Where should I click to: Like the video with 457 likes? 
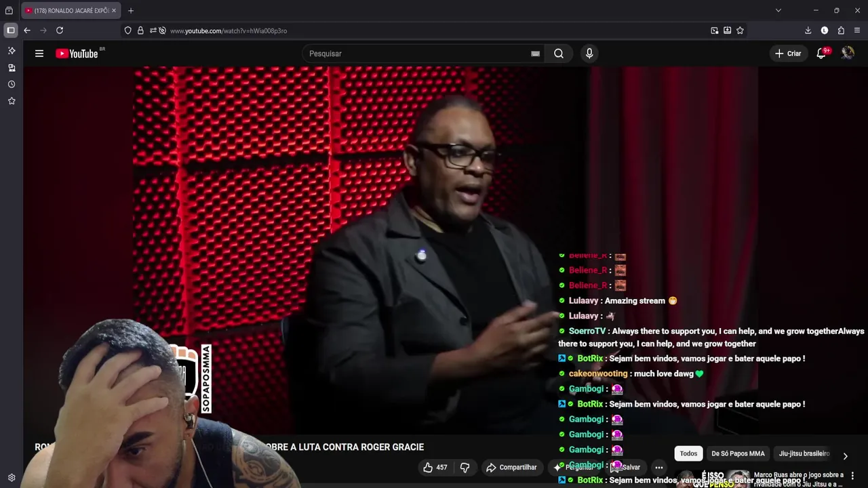coord(435,467)
